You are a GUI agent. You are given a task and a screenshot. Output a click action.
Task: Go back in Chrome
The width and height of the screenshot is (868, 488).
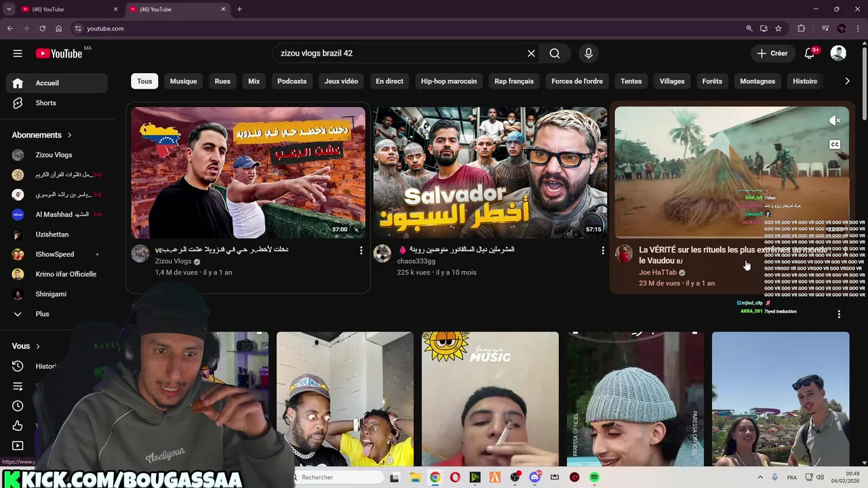[9, 28]
